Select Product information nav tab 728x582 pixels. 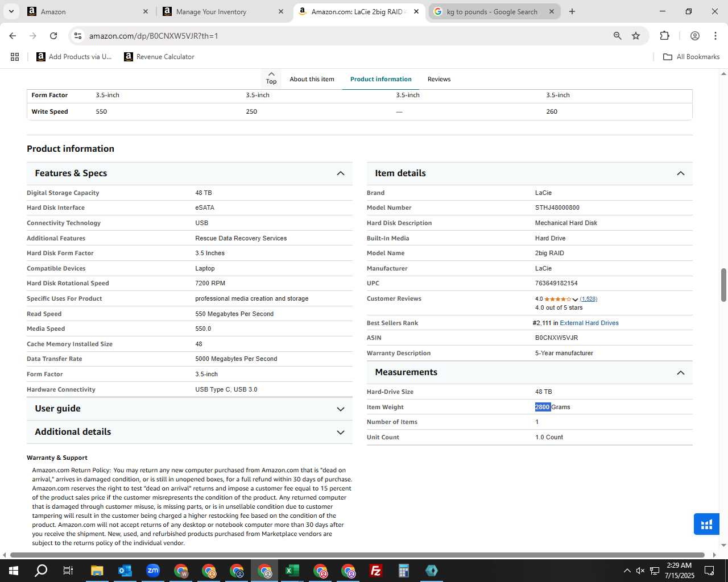click(380, 79)
